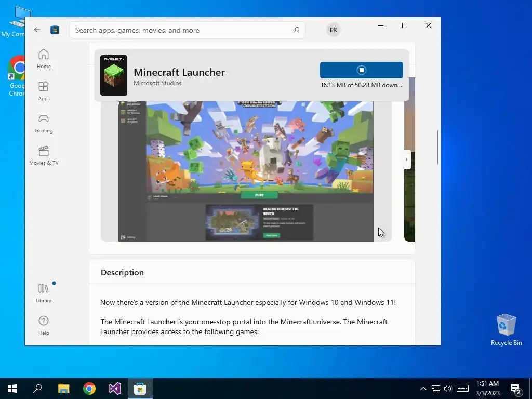Open touch keyboard tray icon
Image resolution: width=532 pixels, height=399 pixels.
pos(462,389)
